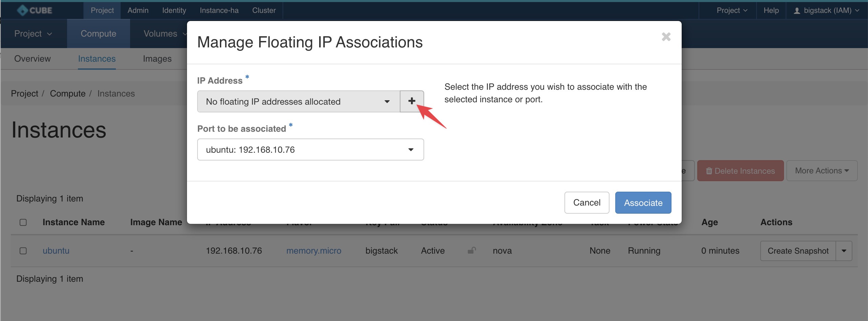The width and height of the screenshot is (868, 321).
Task: Click the Age column header
Action: click(x=709, y=222)
